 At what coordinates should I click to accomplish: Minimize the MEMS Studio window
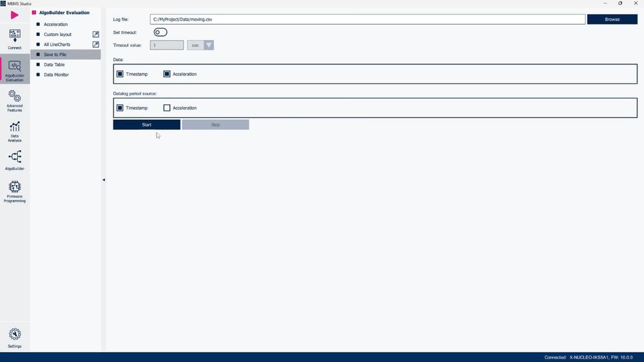click(x=605, y=3)
